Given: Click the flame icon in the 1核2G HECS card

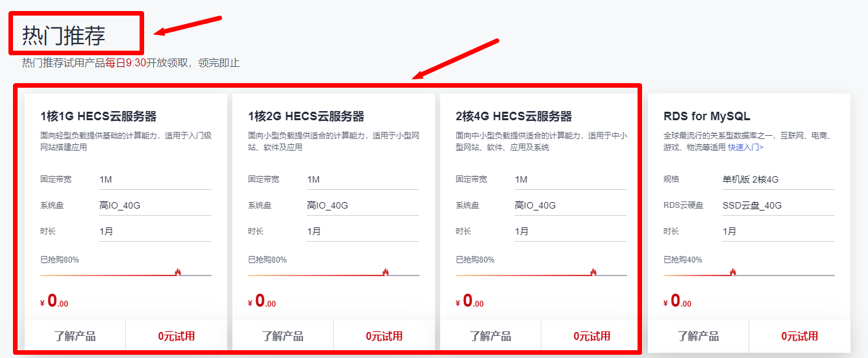Looking at the screenshot, I should 385,272.
